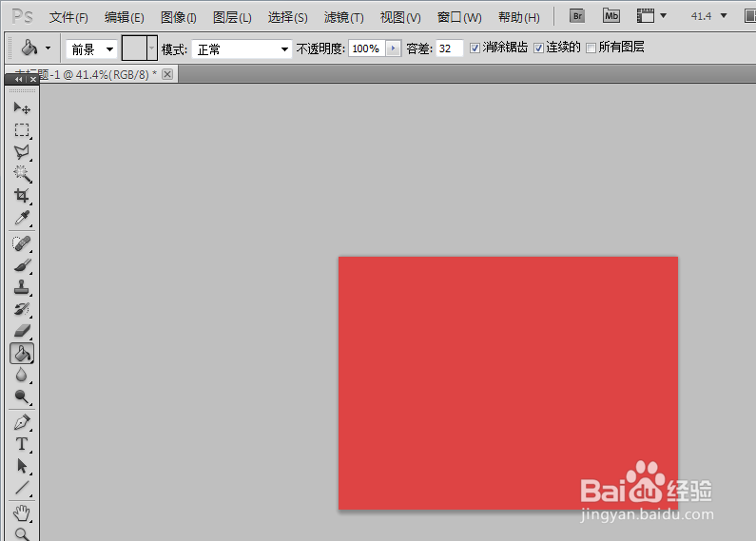Select the Eyedropper tool
Image resolution: width=756 pixels, height=541 pixels.
click(22, 218)
